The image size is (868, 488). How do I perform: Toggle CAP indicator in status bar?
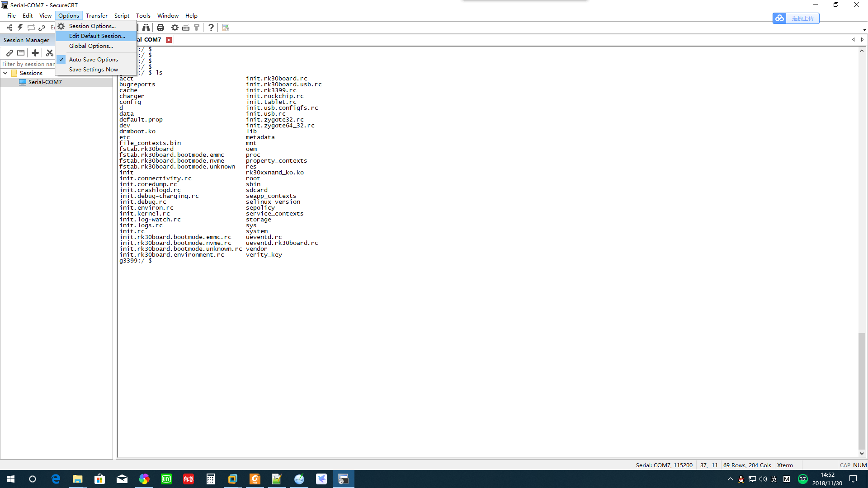[845, 465]
